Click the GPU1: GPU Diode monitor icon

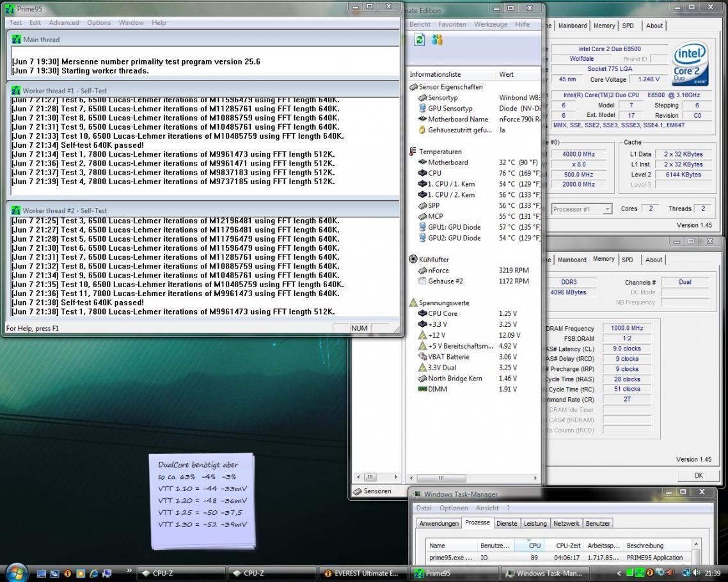click(x=422, y=227)
